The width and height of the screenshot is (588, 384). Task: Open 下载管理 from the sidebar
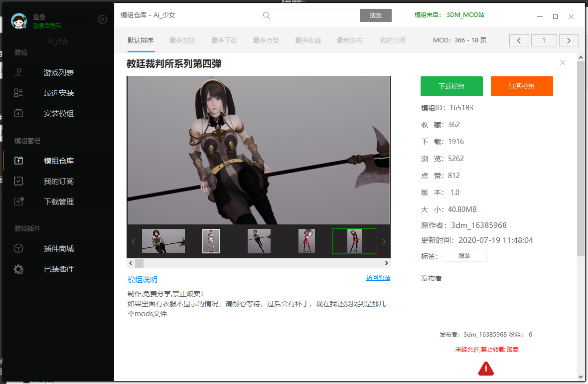(58, 202)
